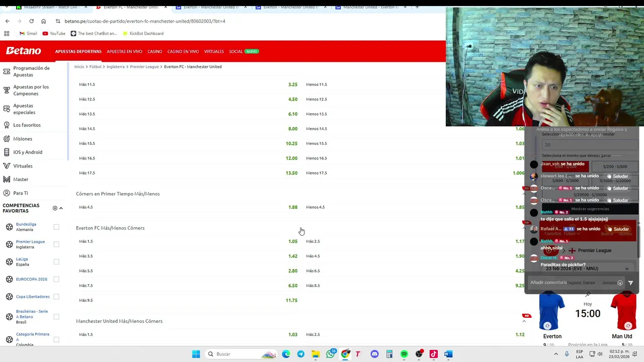The width and height of the screenshot is (644, 362).
Task: Navigate back in the browser
Action: (7, 21)
